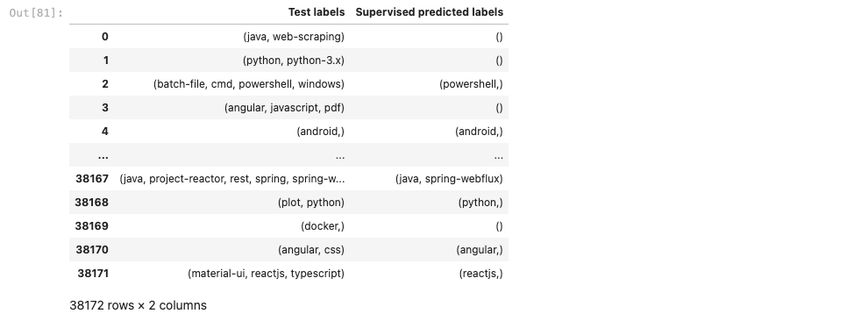Click the Out[81] output prompt label
868x328 pixels.
tap(36, 13)
